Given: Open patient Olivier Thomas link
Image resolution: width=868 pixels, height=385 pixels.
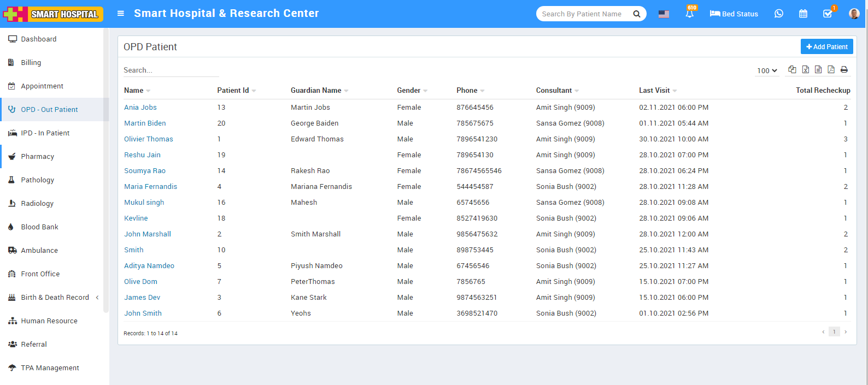Looking at the screenshot, I should pos(148,139).
